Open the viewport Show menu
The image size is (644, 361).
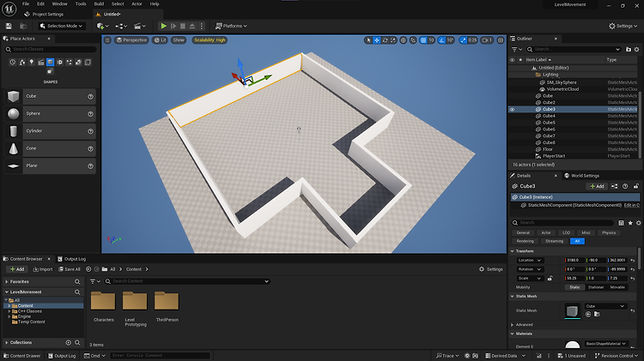[x=179, y=40]
